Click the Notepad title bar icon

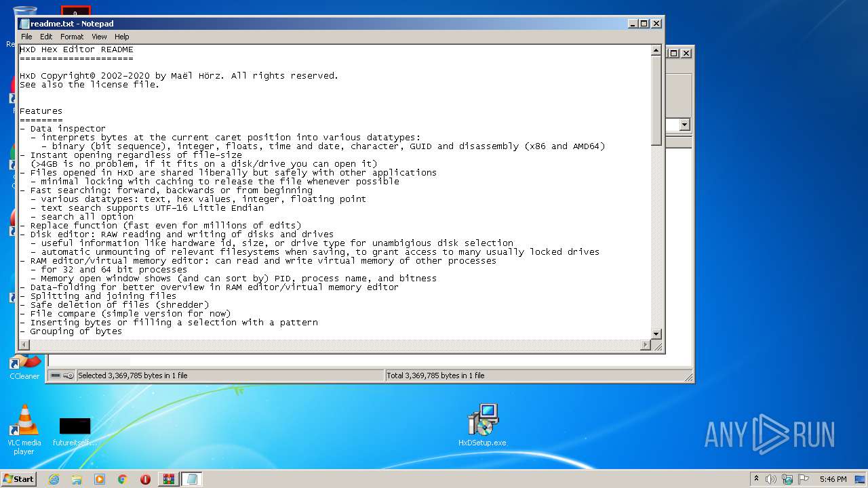tap(24, 24)
